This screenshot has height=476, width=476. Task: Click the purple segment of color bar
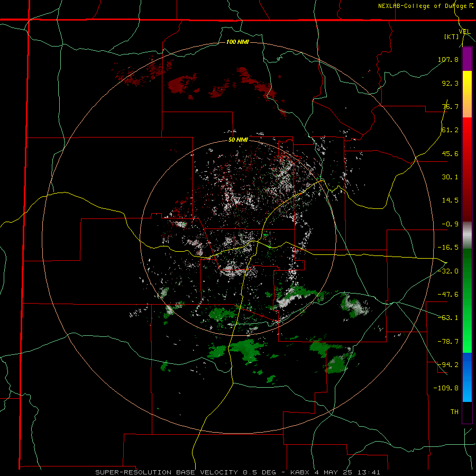(467, 59)
